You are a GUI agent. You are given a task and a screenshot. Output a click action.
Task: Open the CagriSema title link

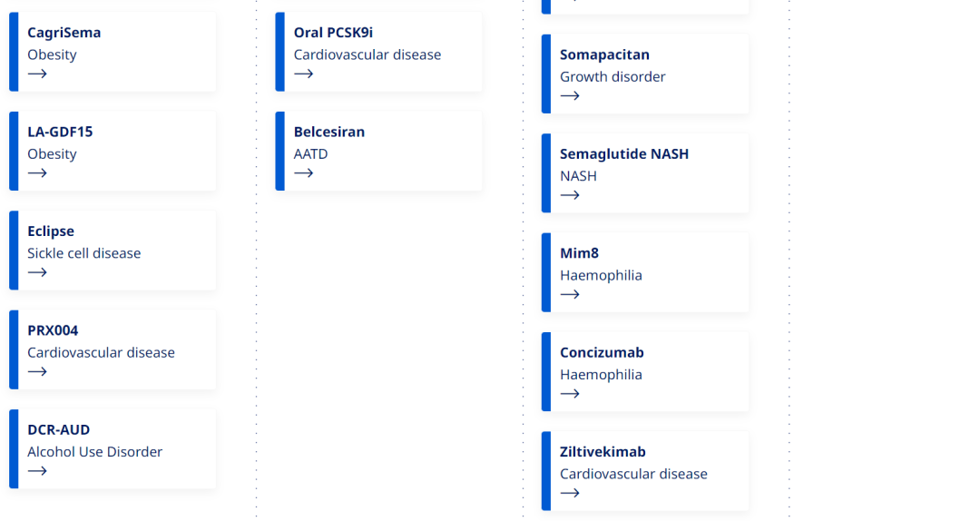pos(64,33)
